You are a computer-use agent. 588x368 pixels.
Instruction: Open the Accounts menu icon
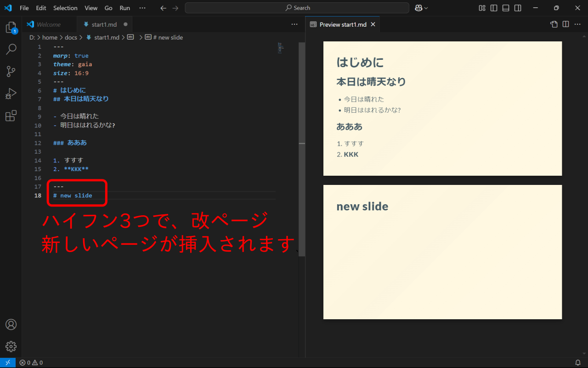(11, 324)
